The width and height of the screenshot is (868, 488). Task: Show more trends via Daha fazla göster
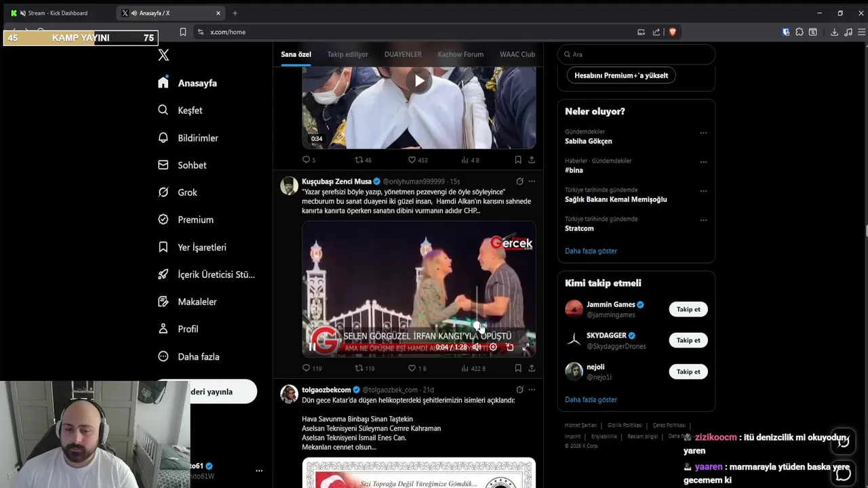(x=591, y=251)
